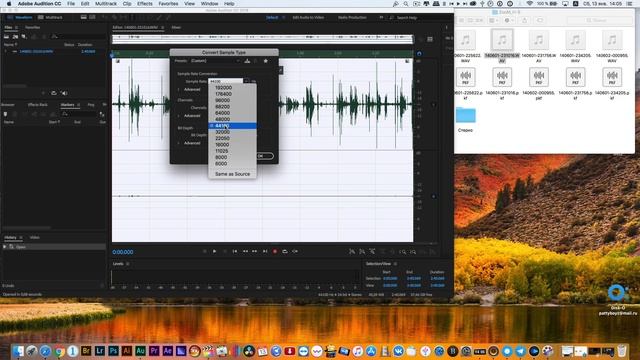This screenshot has height=360, width=640.
Task: Click Search Help field
Action: pos(407,18)
